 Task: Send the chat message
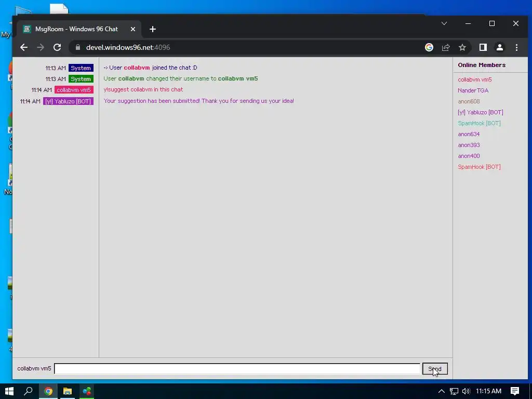[x=435, y=369]
